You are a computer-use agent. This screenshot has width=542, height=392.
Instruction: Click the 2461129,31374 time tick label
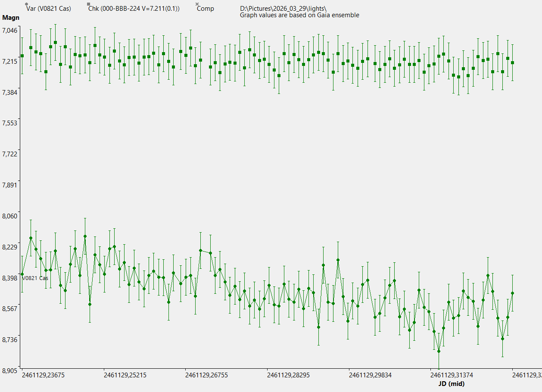point(452,375)
